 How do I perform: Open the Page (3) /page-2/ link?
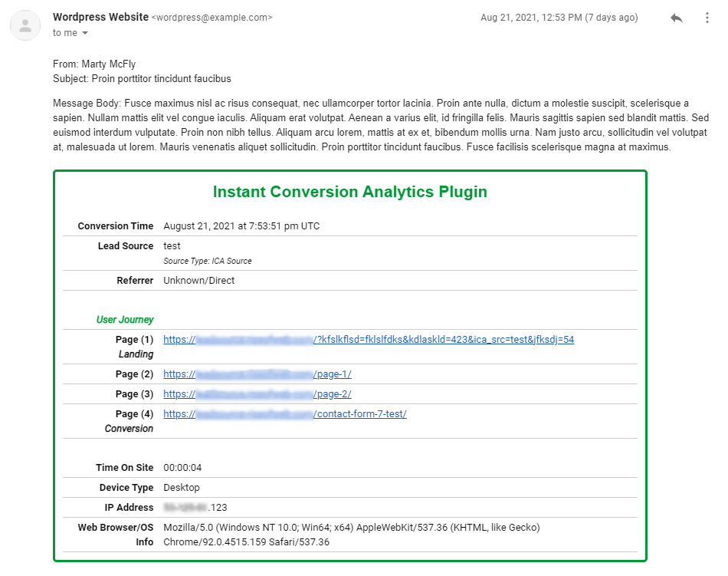coord(257,394)
